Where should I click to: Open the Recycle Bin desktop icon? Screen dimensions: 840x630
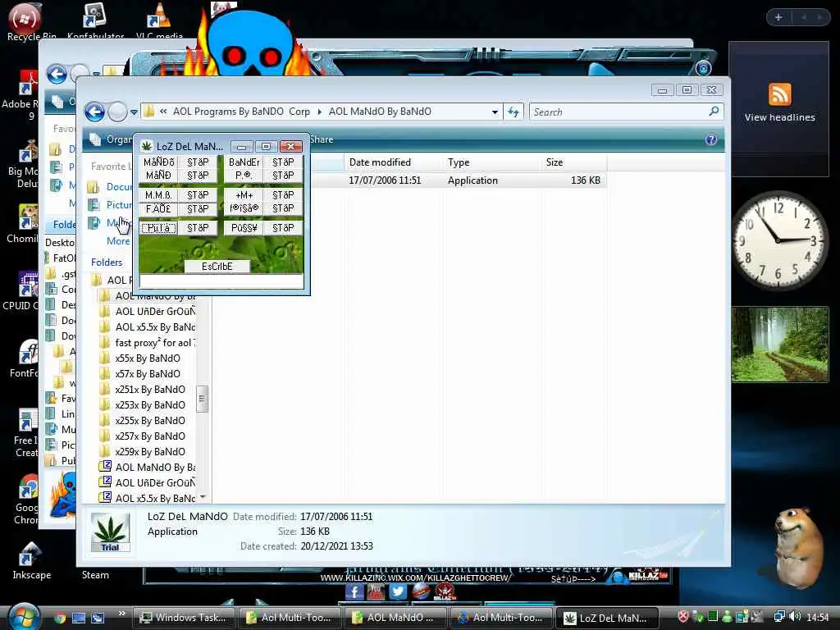25,21
